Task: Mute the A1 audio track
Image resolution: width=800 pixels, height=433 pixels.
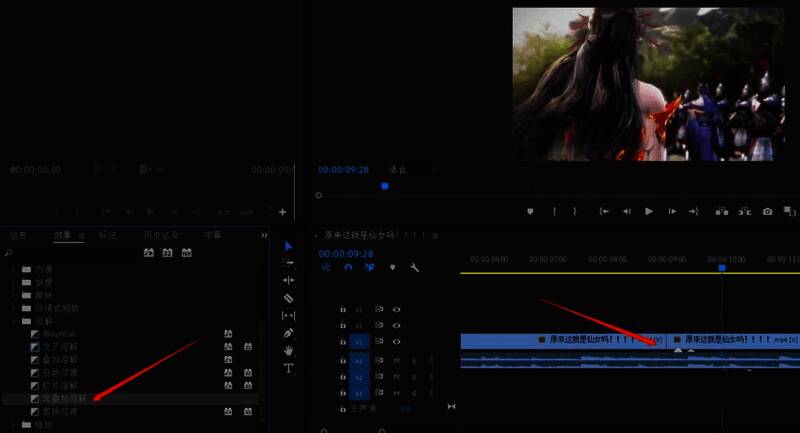Action: [396, 360]
